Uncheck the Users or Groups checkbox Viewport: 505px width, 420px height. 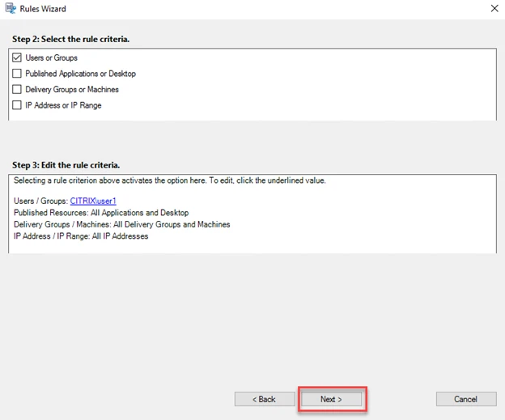(x=17, y=57)
